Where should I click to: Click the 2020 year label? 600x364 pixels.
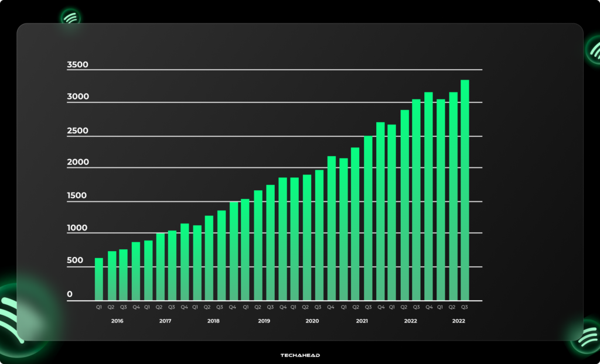click(x=312, y=321)
